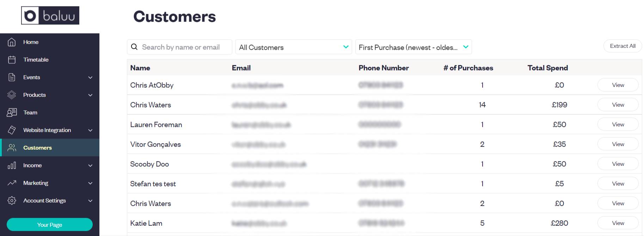This screenshot has height=236, width=644.
Task: Open Timetable via its calendar icon
Action: pos(12,60)
